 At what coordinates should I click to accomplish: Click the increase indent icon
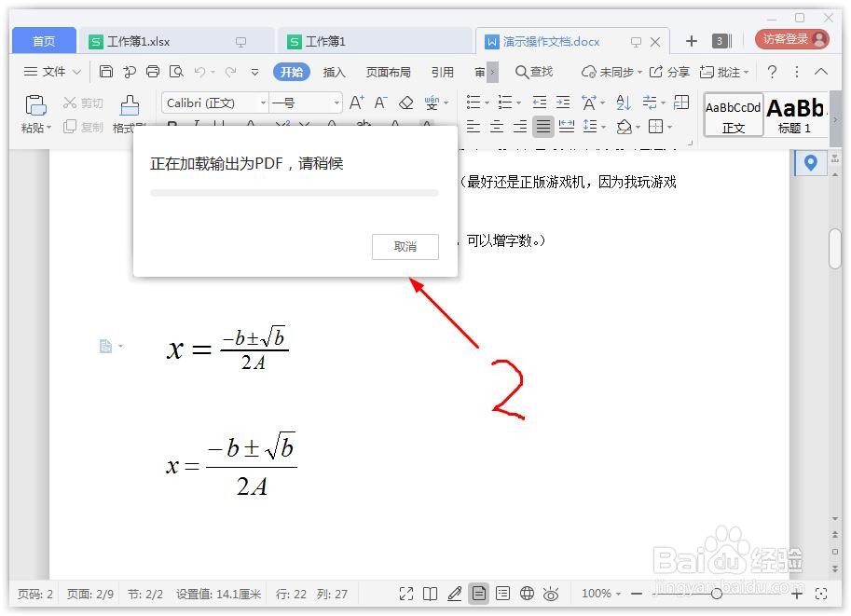pyautogui.click(x=563, y=102)
